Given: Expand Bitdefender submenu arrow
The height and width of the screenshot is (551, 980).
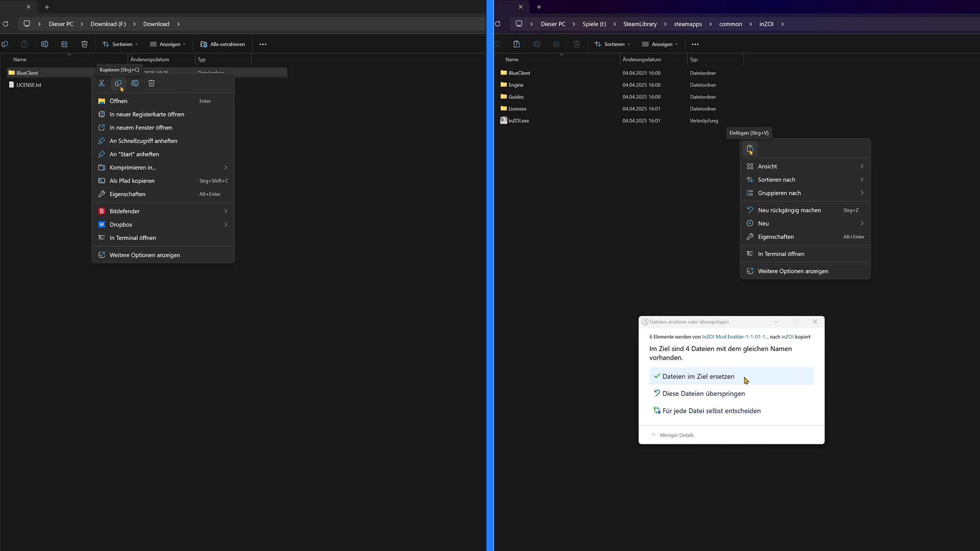Looking at the screenshot, I should pos(226,211).
